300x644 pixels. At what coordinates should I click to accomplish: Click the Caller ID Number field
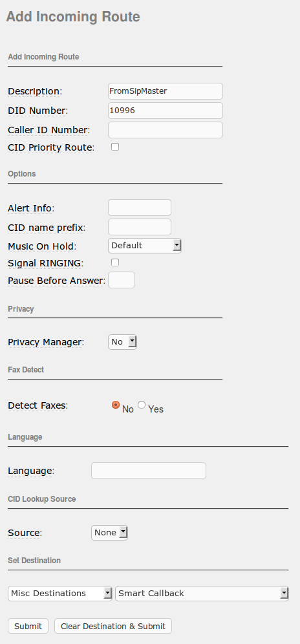(166, 130)
